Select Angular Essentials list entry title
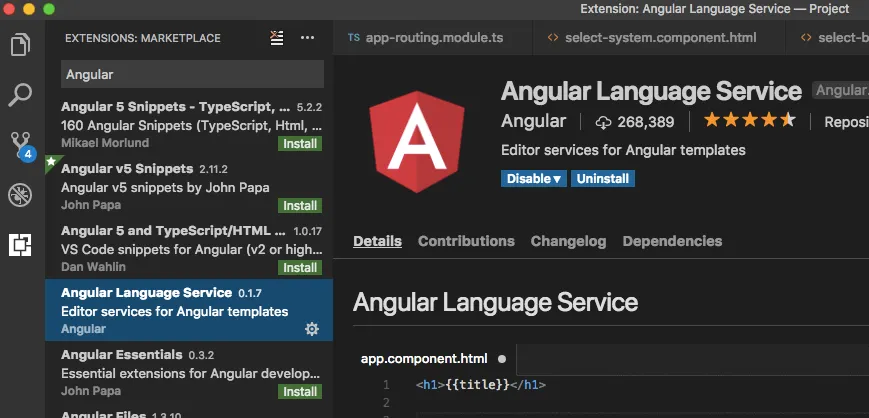The image size is (869, 418). pyautogui.click(x=121, y=354)
